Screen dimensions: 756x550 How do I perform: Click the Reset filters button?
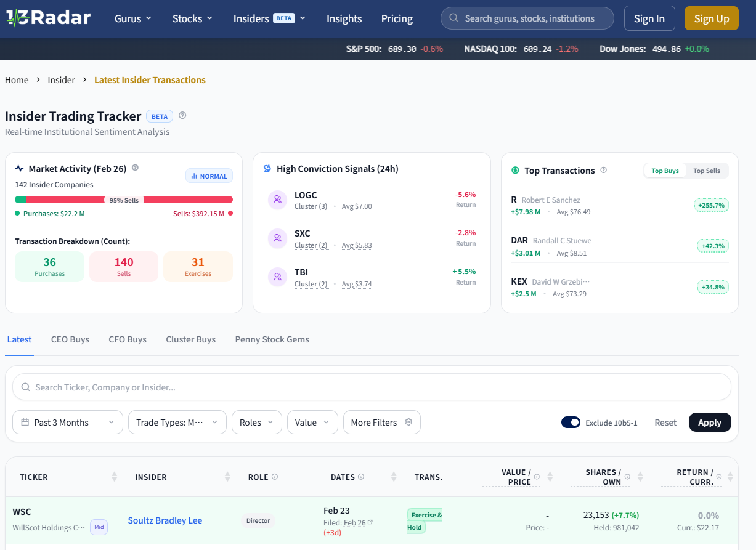[665, 423]
